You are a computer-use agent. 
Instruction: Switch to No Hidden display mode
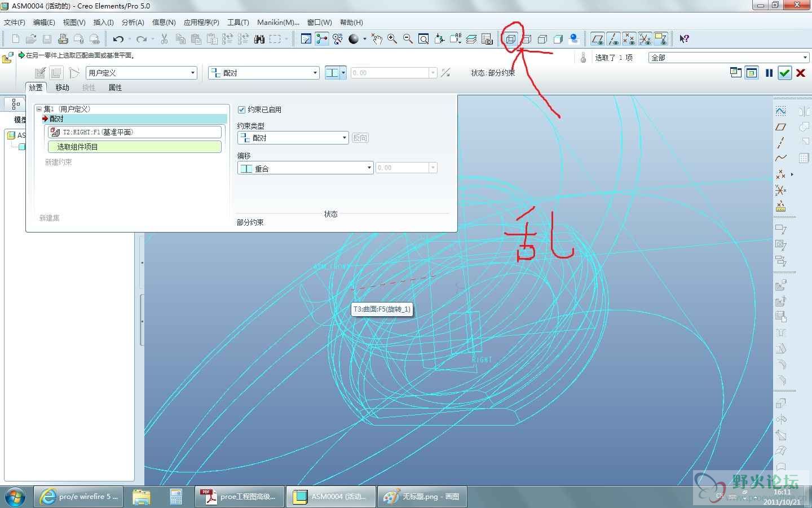[x=542, y=39]
